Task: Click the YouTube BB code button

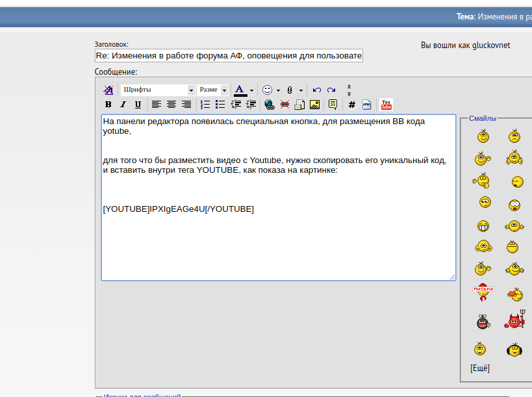Action: pos(386,105)
